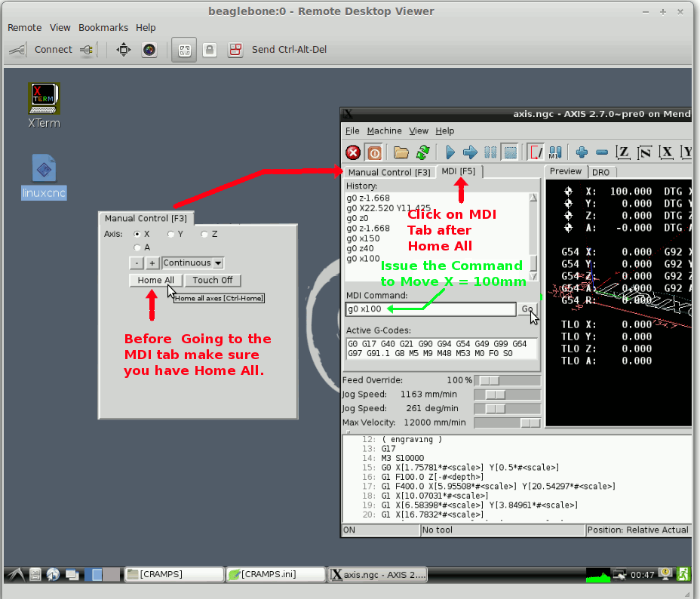700x599 pixels.
Task: Click the show desktop taskbar icon
Action: 72,574
